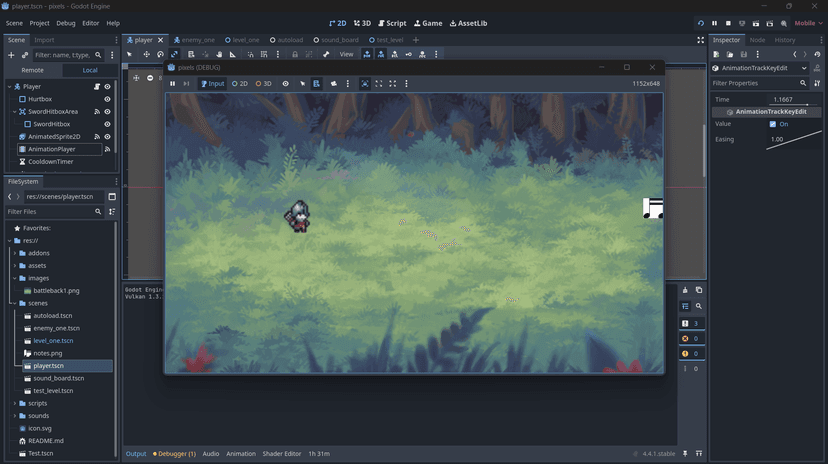The width and height of the screenshot is (828, 464).
Task: Open the Debugger (1) bottom panel
Action: point(174,454)
